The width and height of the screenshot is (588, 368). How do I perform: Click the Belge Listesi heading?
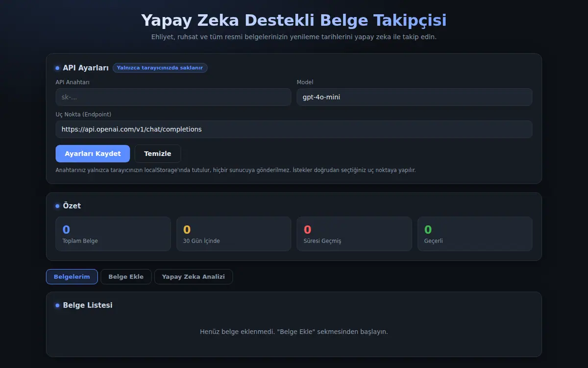coord(88,305)
